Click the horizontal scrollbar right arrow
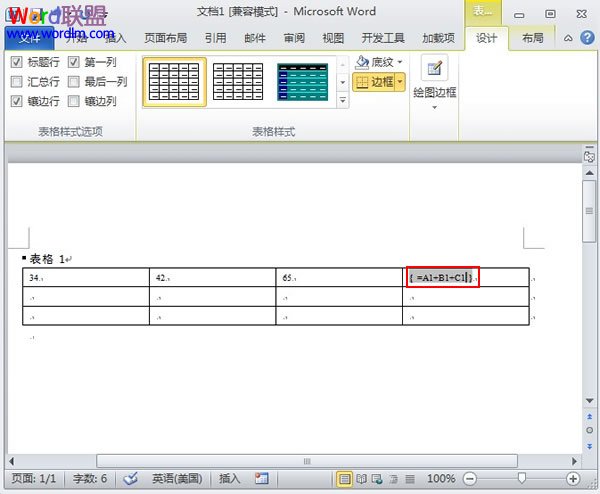This screenshot has width=600, height=494. (574, 461)
